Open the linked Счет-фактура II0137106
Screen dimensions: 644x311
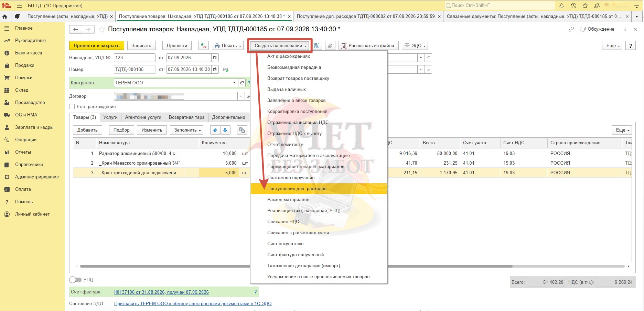pyautogui.click(x=161, y=292)
